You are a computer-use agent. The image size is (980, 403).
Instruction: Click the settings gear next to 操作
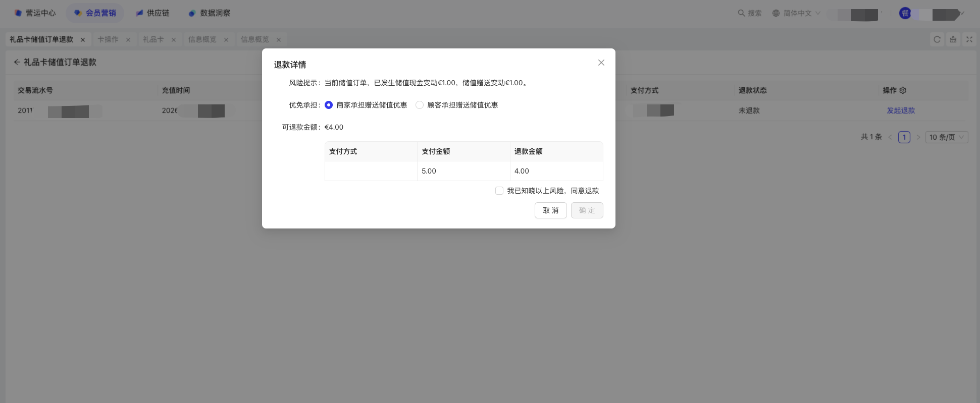[x=903, y=90]
